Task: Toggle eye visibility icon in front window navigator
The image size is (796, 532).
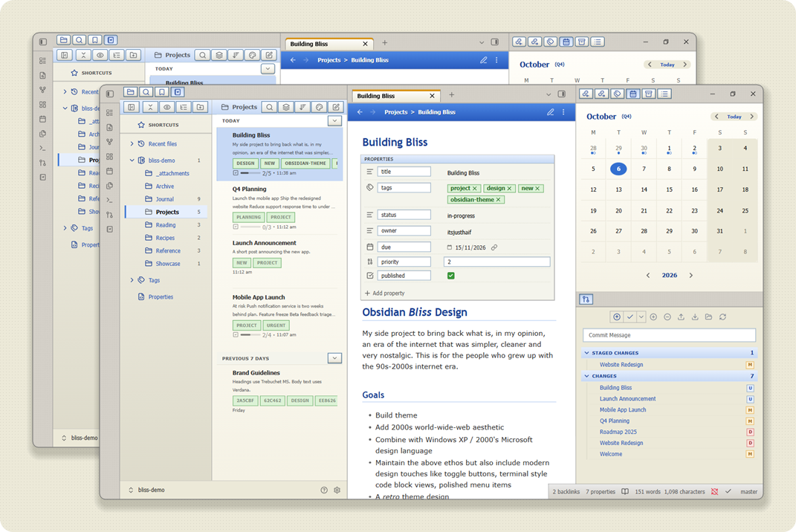Action: click(x=167, y=107)
